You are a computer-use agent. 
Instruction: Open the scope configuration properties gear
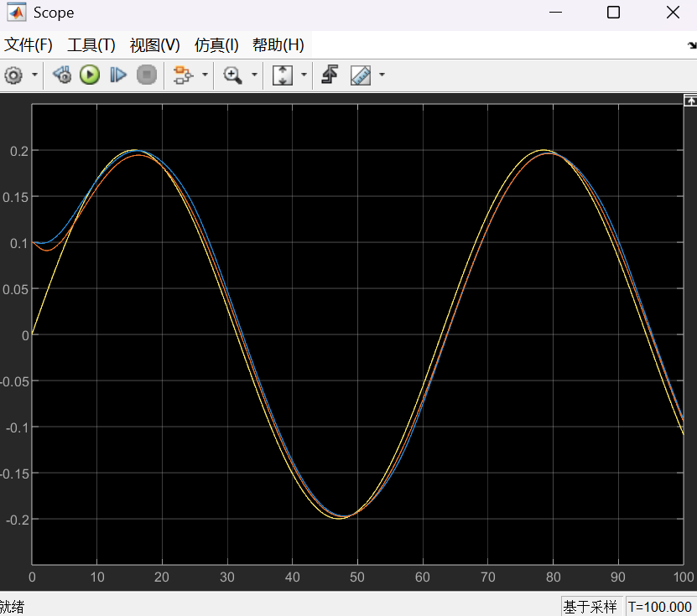point(13,75)
